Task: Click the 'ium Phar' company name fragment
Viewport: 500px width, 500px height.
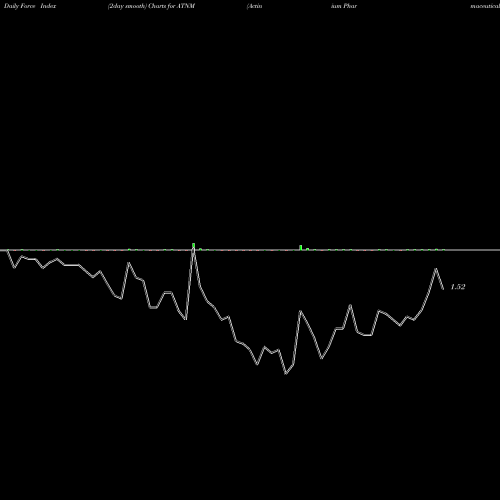Action: click(x=344, y=6)
